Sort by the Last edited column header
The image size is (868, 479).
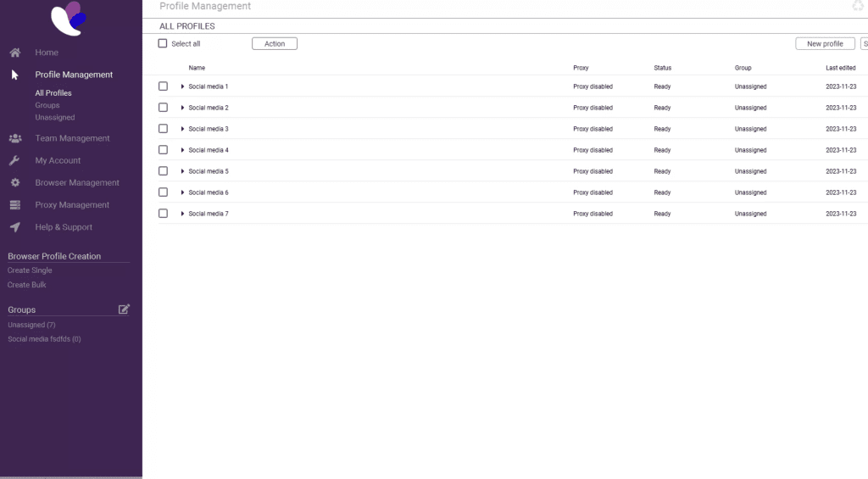[x=840, y=68]
